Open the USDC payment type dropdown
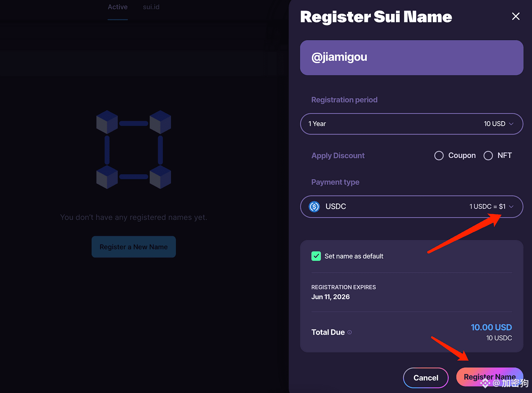The height and width of the screenshot is (393, 532). click(412, 207)
